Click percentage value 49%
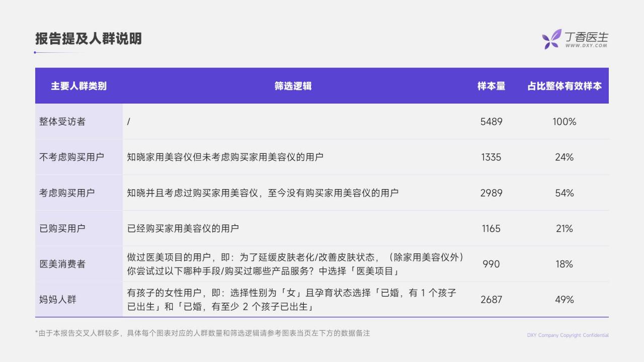Image resolution: width=644 pixels, height=362 pixels. point(565,300)
